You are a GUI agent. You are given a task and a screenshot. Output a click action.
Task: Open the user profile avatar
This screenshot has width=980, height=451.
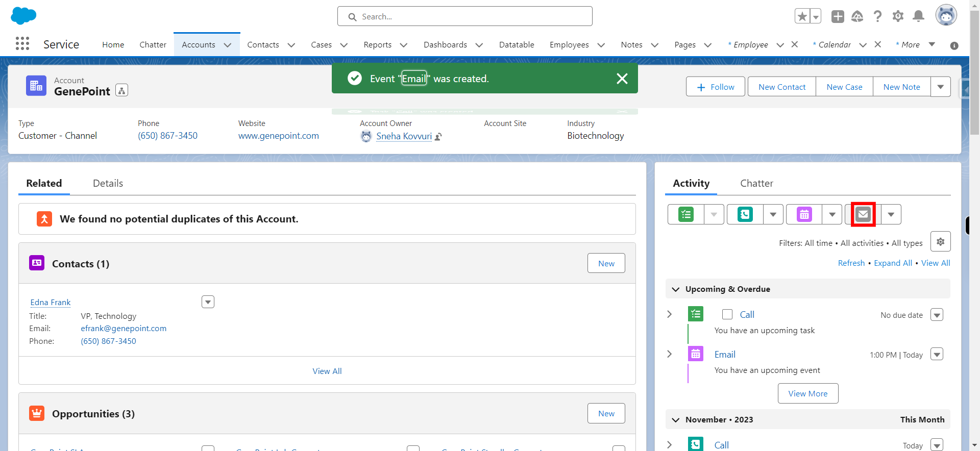[x=946, y=15]
